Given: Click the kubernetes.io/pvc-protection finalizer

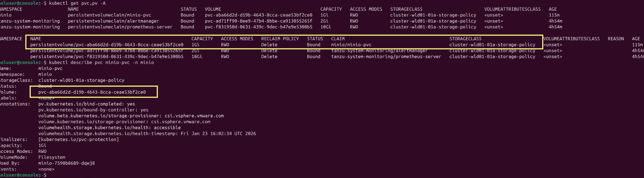Looking at the screenshot, I should click(x=78, y=140).
